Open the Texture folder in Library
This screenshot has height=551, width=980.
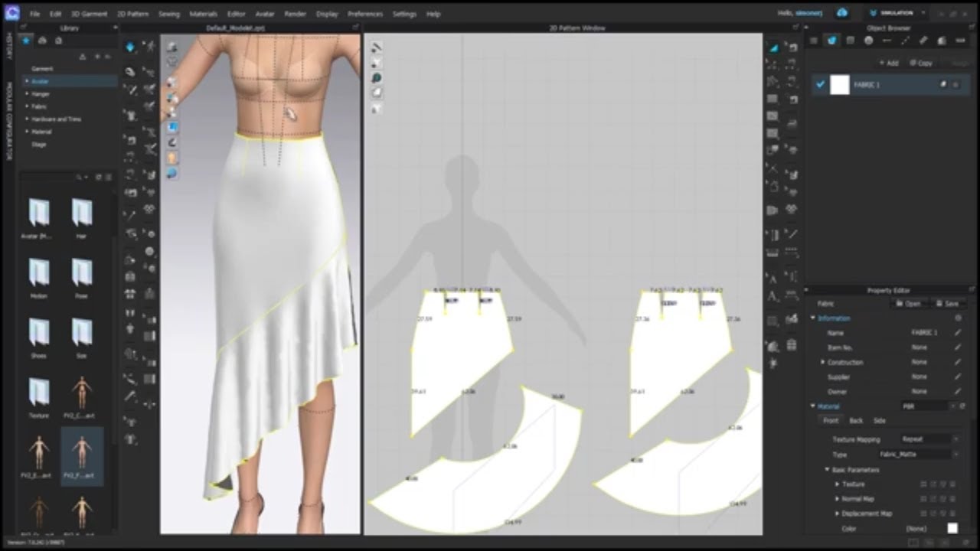(x=39, y=396)
